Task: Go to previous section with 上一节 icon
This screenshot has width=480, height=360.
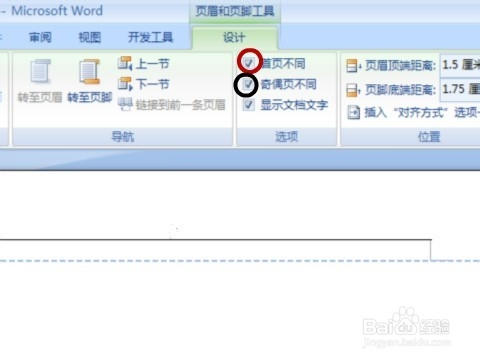Action: click(x=125, y=63)
